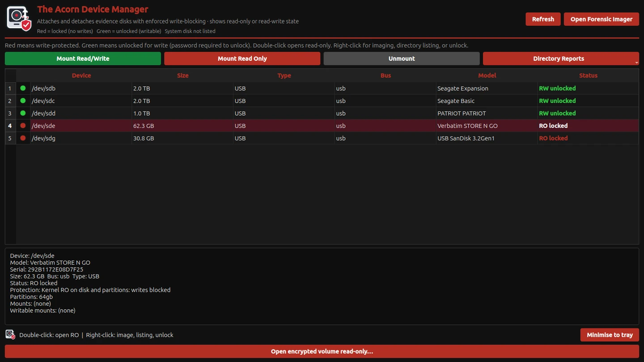The height and width of the screenshot is (362, 644).
Task: Click Mount Read/Write button
Action: coord(83,59)
